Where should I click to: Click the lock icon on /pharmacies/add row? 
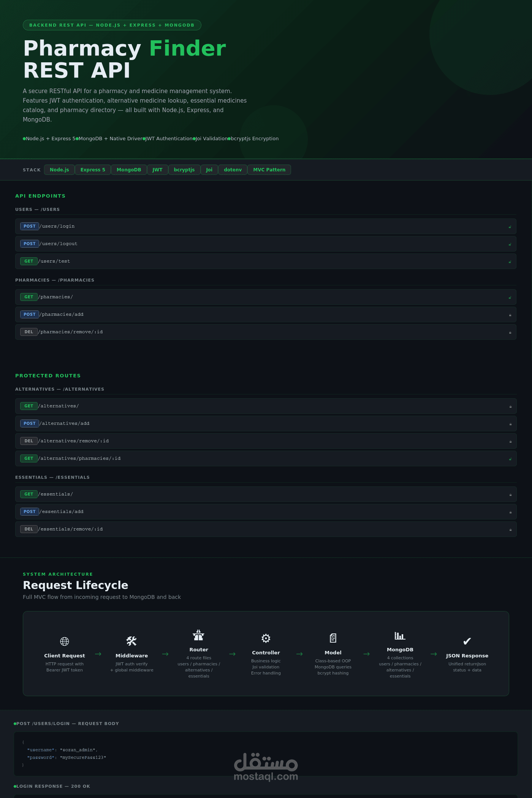coord(510,315)
